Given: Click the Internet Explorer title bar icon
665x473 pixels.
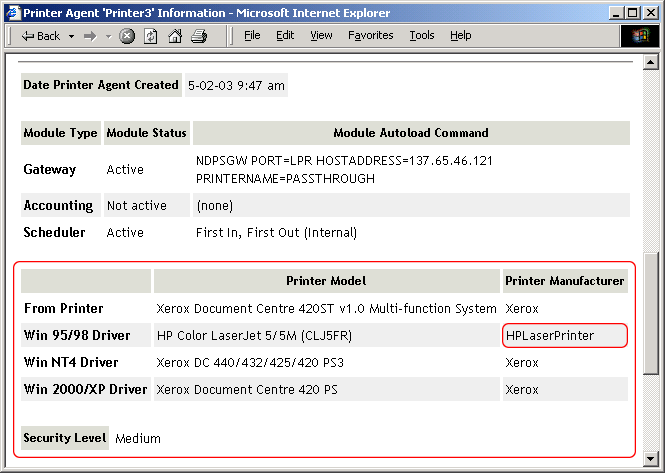Looking at the screenshot, I should (x=13, y=13).
